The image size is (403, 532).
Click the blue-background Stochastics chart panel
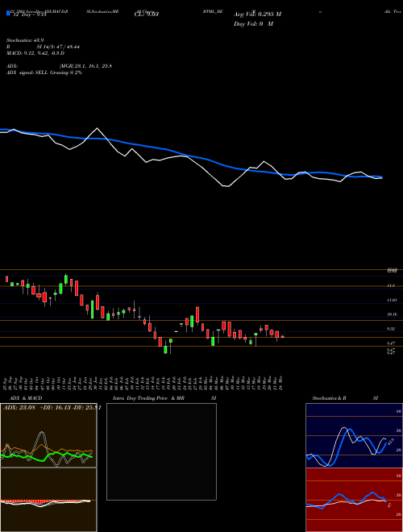[x=354, y=435]
